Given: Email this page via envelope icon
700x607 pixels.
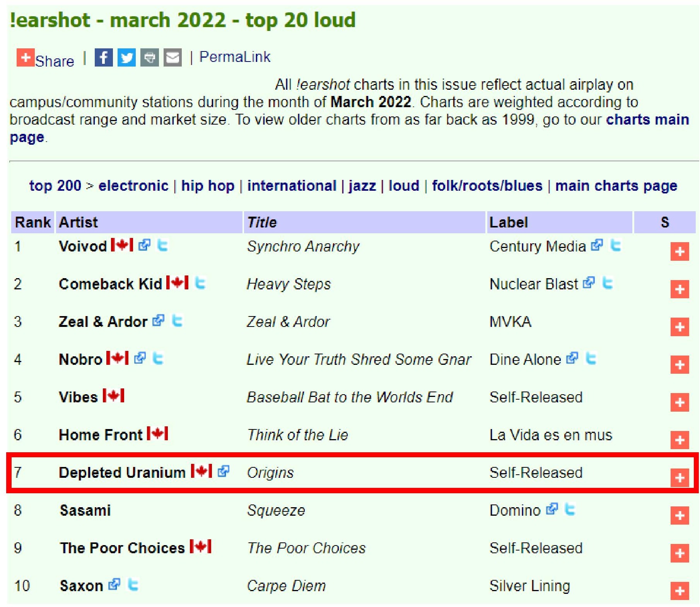Looking at the screenshot, I should 172,58.
